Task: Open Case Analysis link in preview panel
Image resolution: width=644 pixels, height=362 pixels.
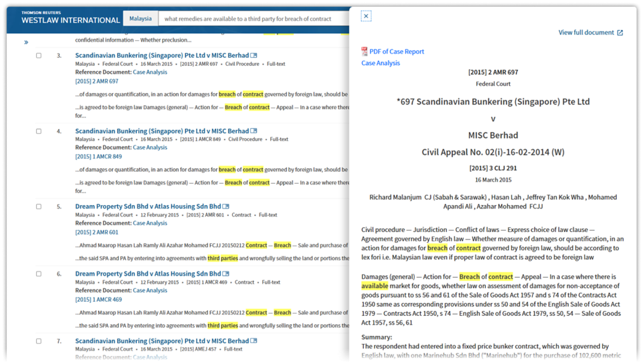Action: coord(381,63)
